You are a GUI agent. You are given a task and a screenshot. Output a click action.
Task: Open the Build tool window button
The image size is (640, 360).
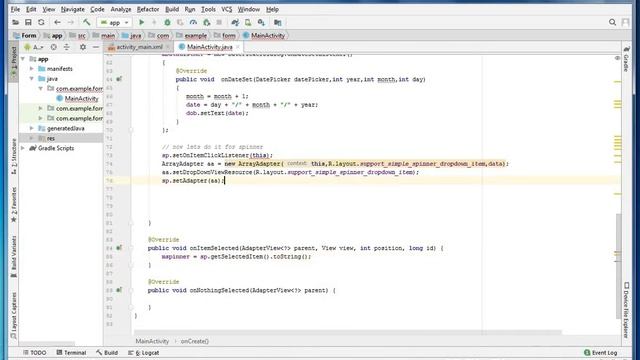coord(107,353)
